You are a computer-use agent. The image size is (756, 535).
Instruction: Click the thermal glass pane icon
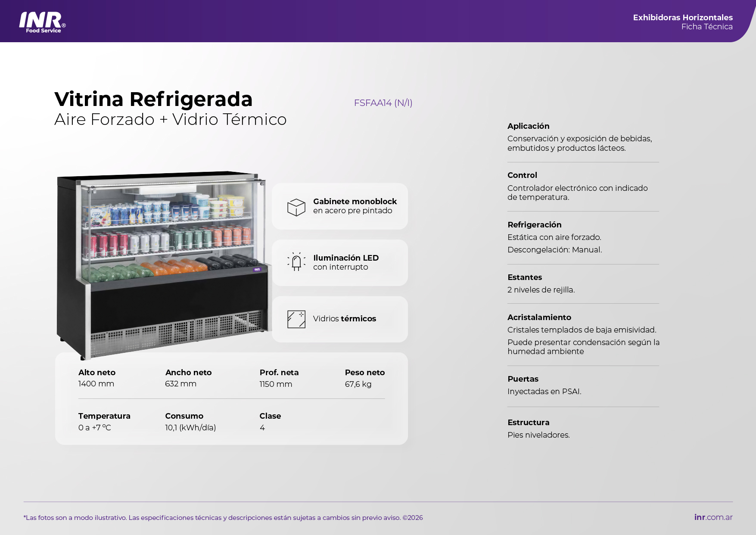(x=296, y=319)
